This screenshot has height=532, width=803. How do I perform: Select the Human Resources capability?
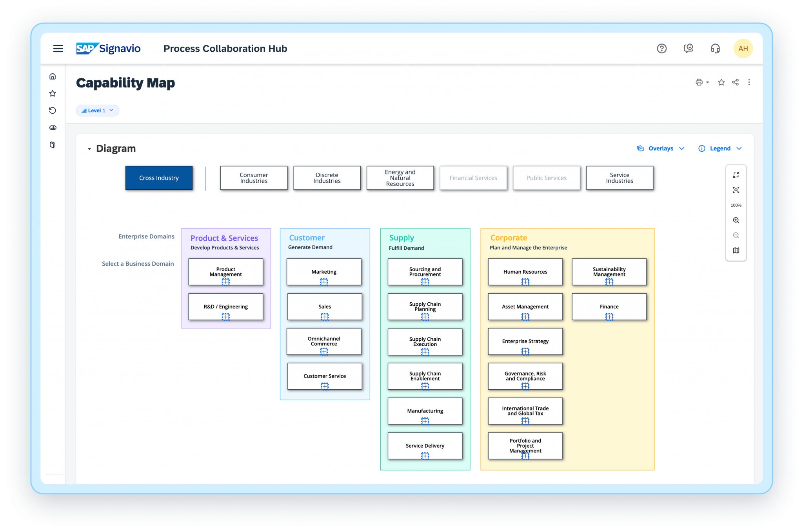coord(525,272)
